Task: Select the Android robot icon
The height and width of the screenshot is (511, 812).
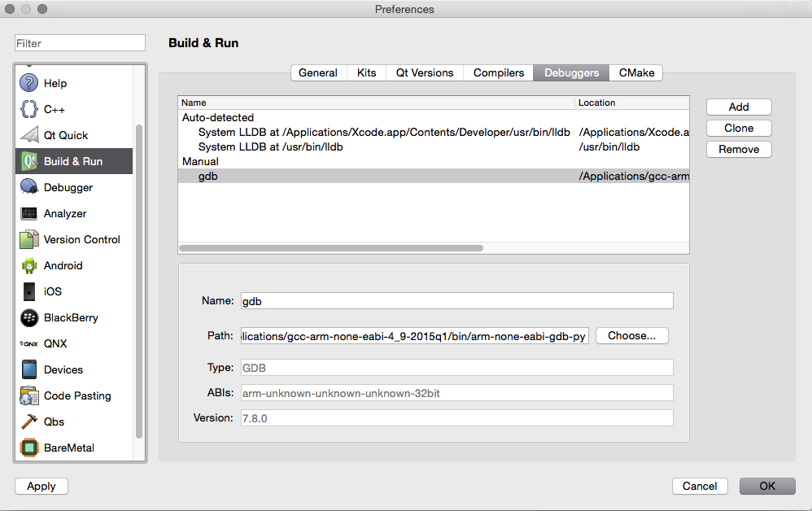Action: point(29,265)
